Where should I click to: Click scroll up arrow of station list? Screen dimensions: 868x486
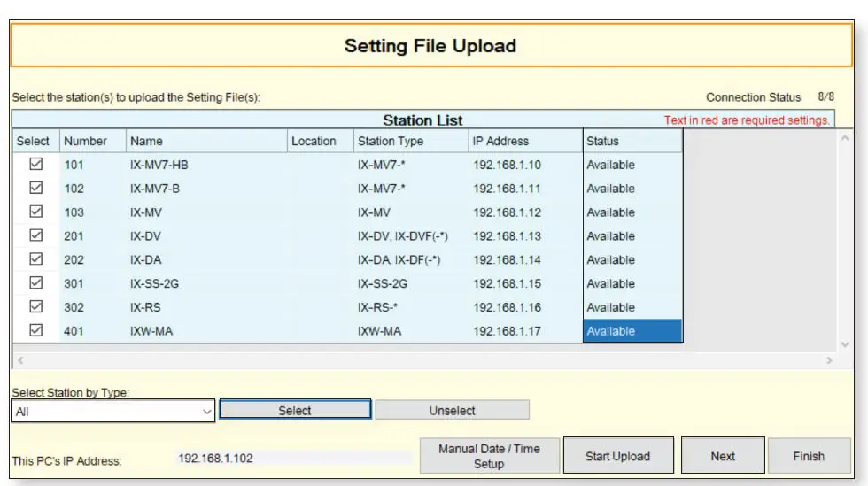[845, 138]
